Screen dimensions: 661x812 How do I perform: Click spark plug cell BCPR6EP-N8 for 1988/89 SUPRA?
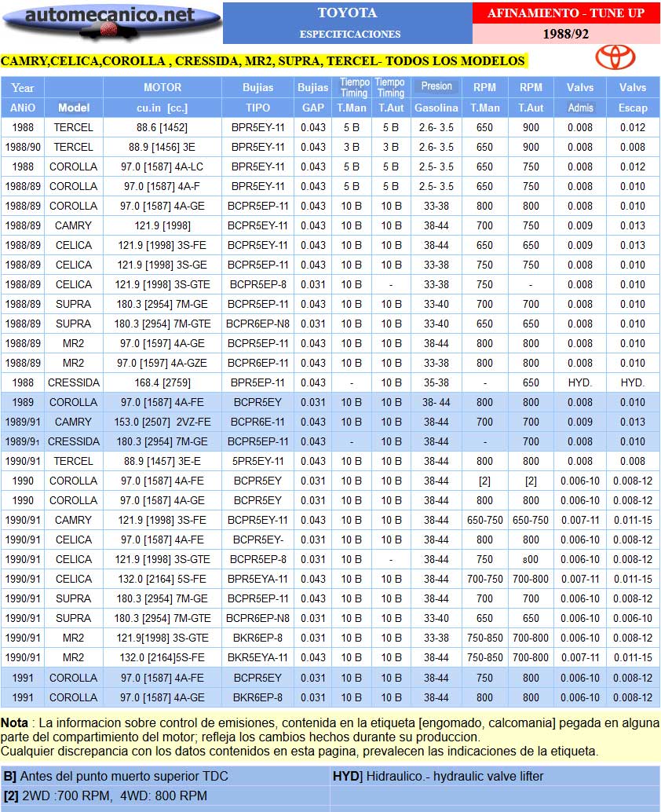[257, 324]
